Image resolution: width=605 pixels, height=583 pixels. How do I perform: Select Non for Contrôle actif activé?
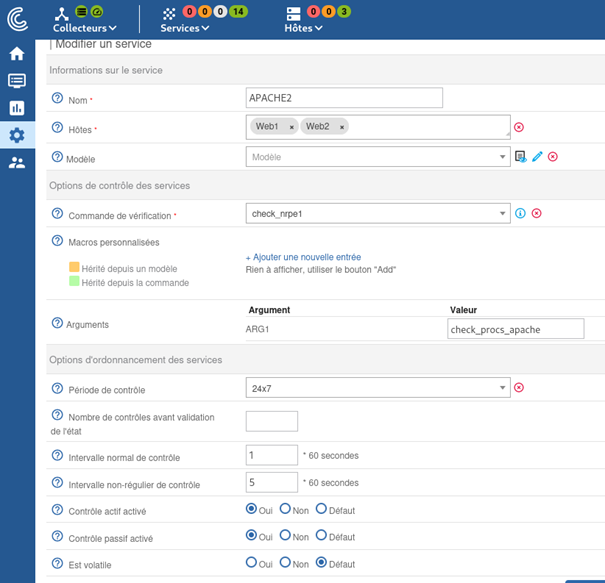pos(285,509)
